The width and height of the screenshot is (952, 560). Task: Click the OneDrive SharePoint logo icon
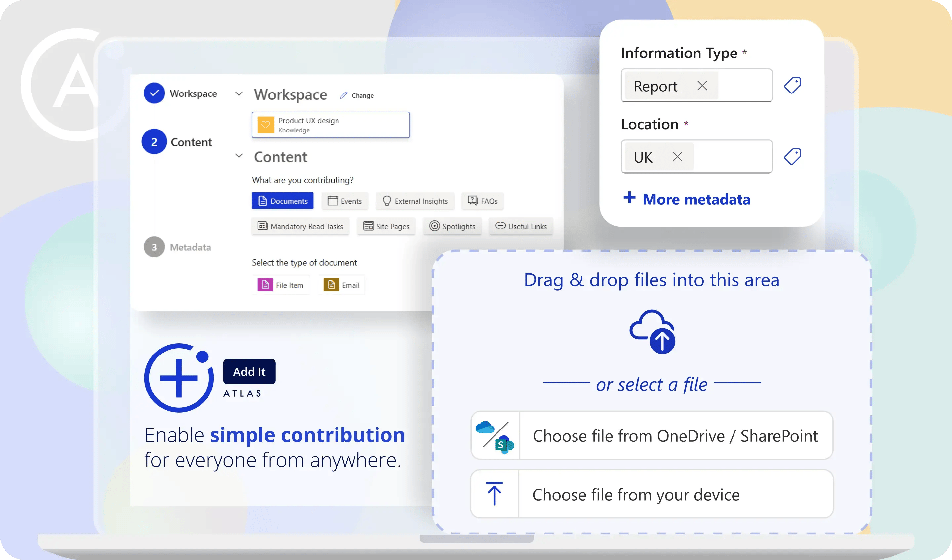(x=495, y=437)
